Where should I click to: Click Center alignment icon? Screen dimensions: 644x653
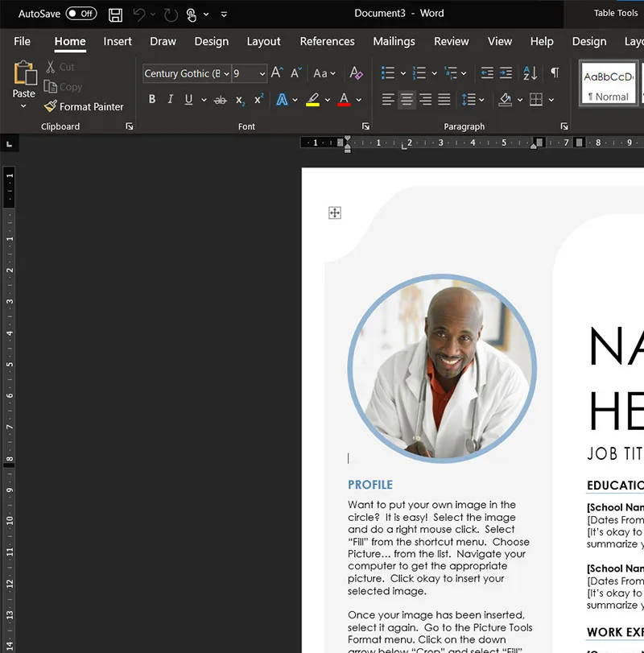tap(407, 99)
